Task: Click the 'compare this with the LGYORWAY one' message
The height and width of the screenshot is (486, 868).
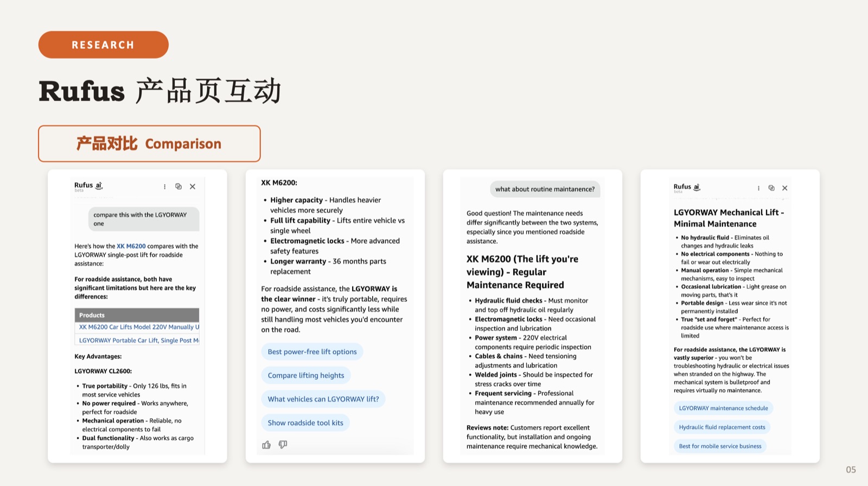Action: (144, 219)
